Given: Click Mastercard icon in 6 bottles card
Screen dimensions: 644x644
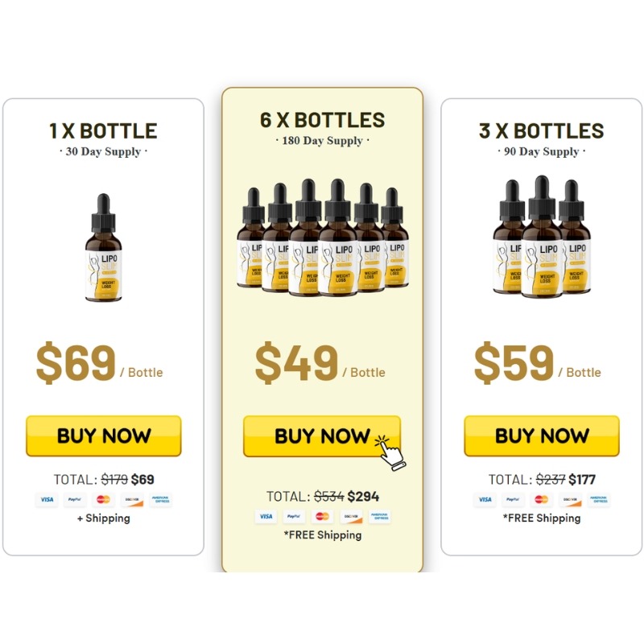Looking at the screenshot, I should (x=323, y=517).
